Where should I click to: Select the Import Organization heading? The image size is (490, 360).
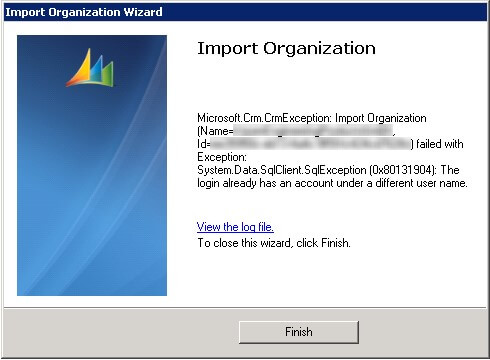286,48
